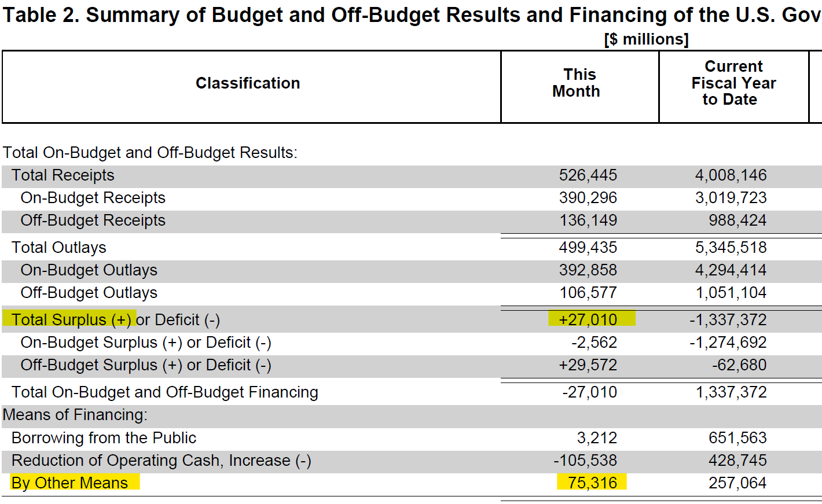Select the Off-Budget Receipts amount 136,149

click(x=588, y=220)
